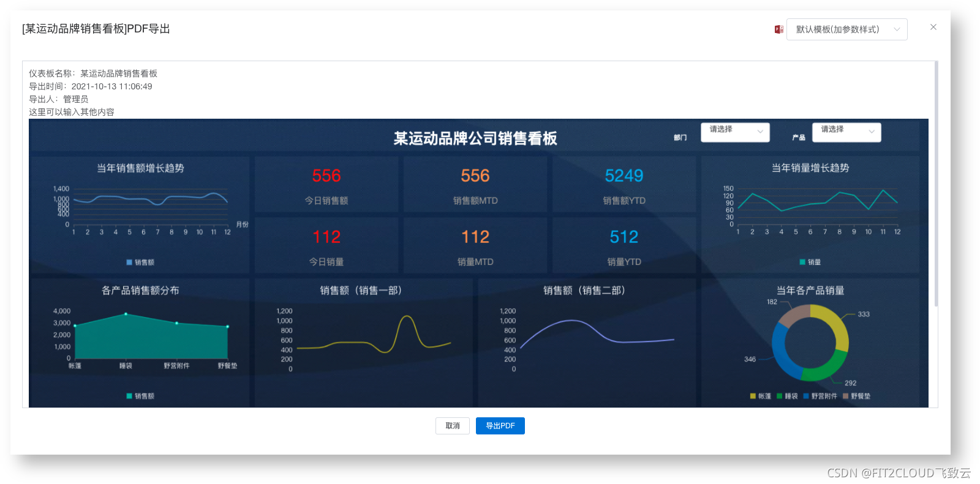Viewport: 980px width, 484px height.
Task: Click the 销售额 legend swatch under 当年销售额增长趋势
Action: 129,262
